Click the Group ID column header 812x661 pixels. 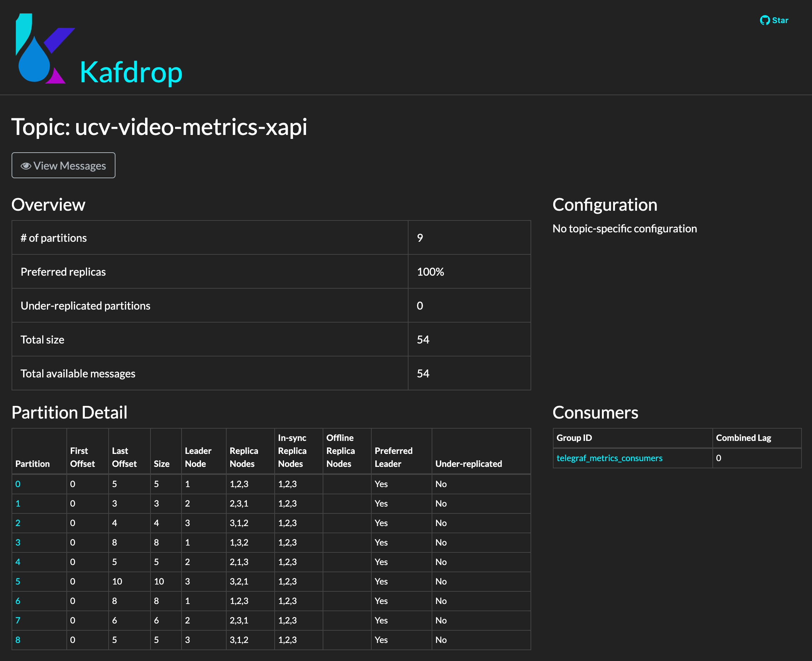574,438
